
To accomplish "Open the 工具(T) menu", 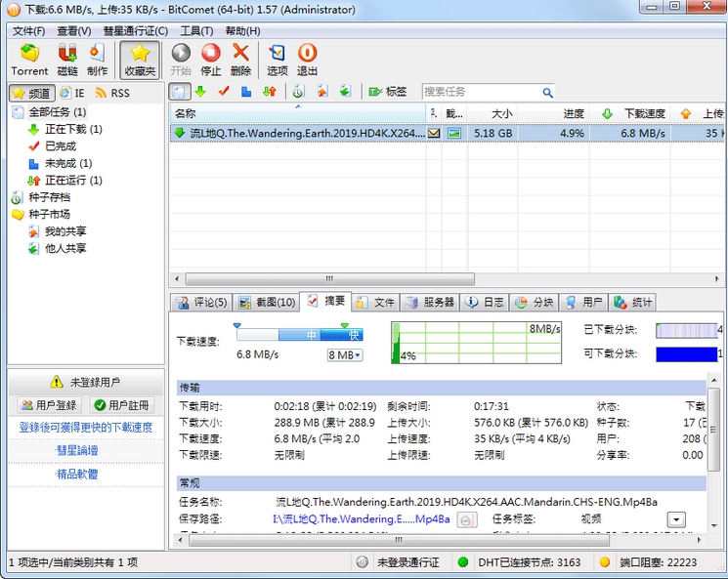I will [196, 31].
